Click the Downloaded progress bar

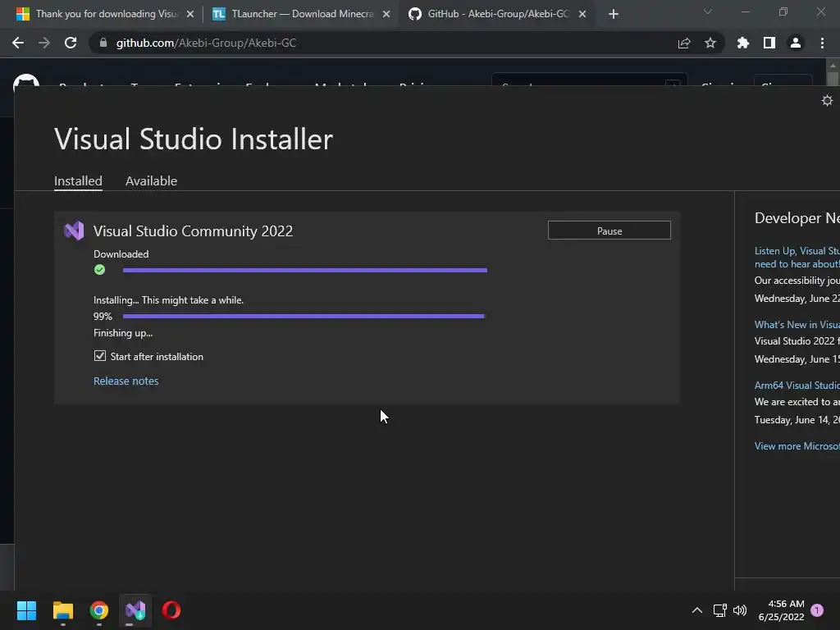pos(305,270)
